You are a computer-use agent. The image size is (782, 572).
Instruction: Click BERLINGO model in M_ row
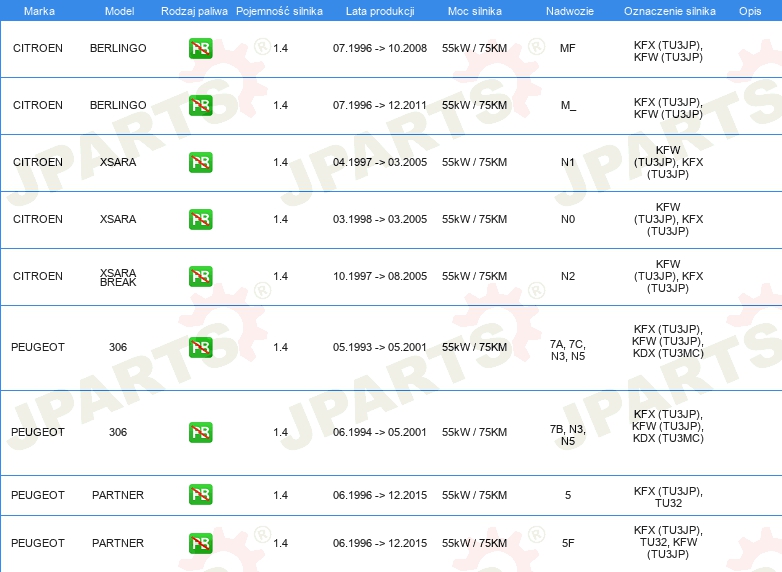coord(118,105)
